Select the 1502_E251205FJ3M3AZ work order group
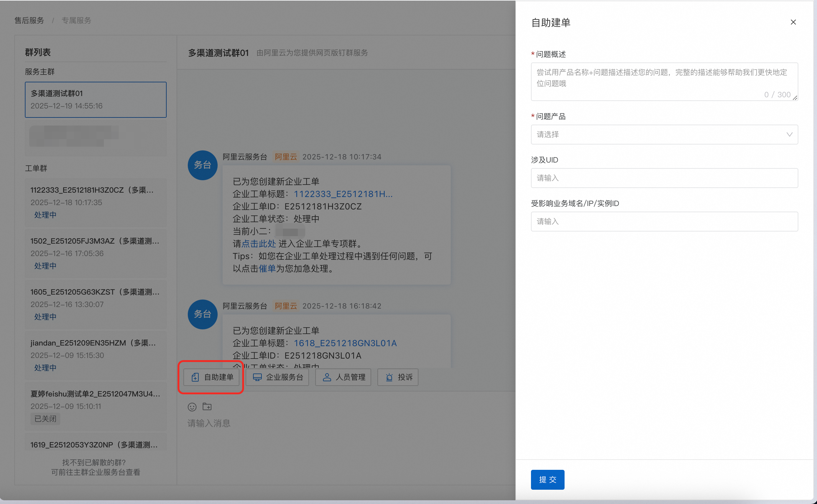Screen dimensions: 817x504 [96, 253]
